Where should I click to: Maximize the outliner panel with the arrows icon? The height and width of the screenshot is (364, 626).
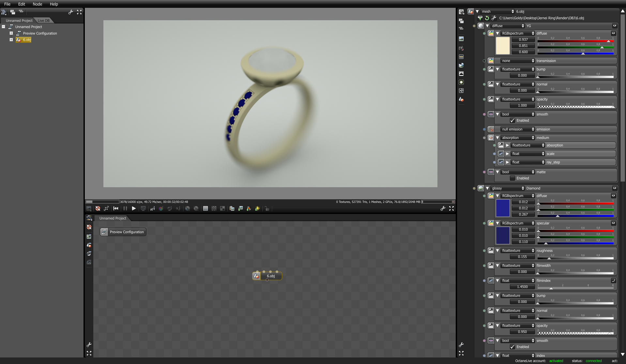pos(79,12)
